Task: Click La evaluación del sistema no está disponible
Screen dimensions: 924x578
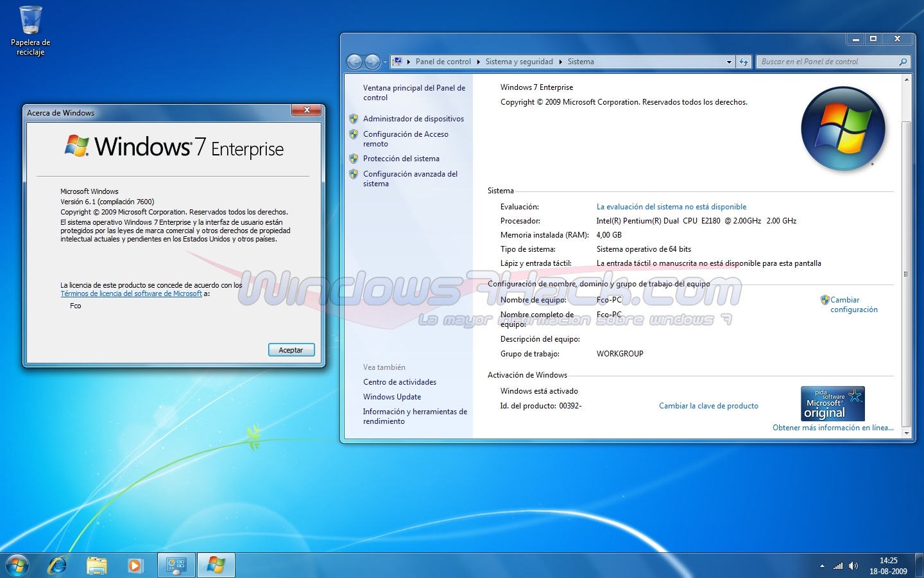Action: 671,207
